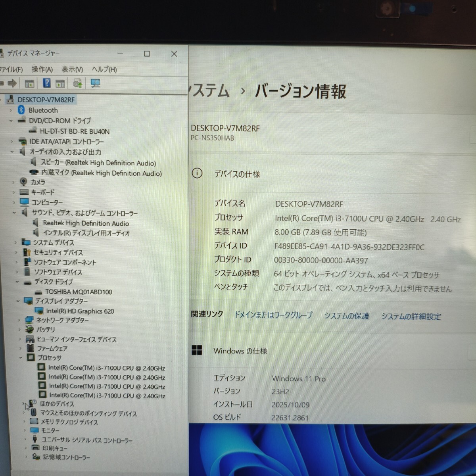Select the 内蔵マイク (Realtek High Definition Audio) entry
The height and width of the screenshot is (476, 476).
tap(102, 173)
